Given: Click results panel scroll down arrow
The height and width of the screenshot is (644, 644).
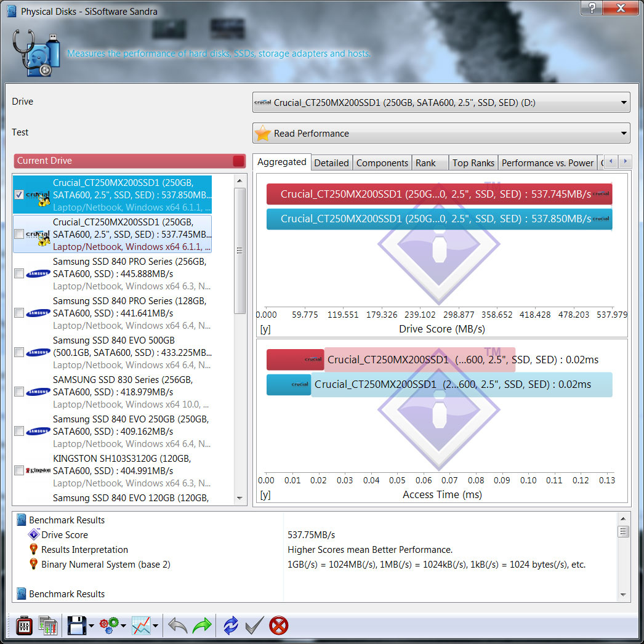Looking at the screenshot, I should 623,595.
